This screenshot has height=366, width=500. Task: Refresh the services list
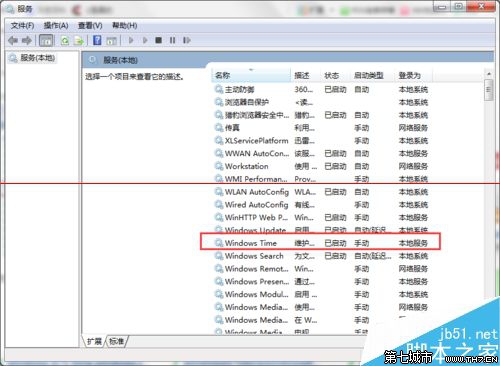pyautogui.click(x=65, y=40)
